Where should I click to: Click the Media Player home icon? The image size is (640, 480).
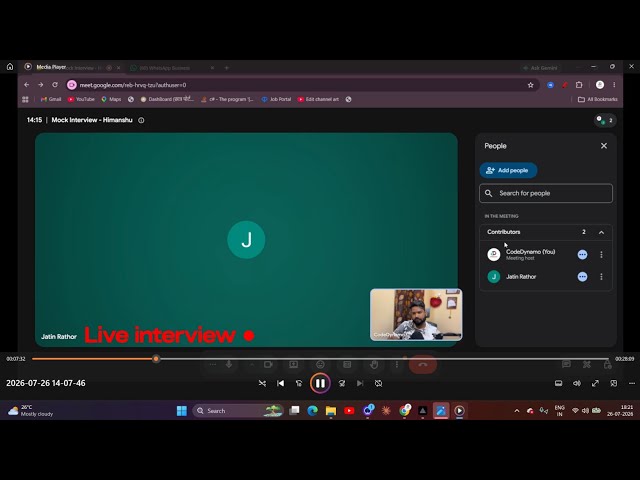(x=10, y=67)
